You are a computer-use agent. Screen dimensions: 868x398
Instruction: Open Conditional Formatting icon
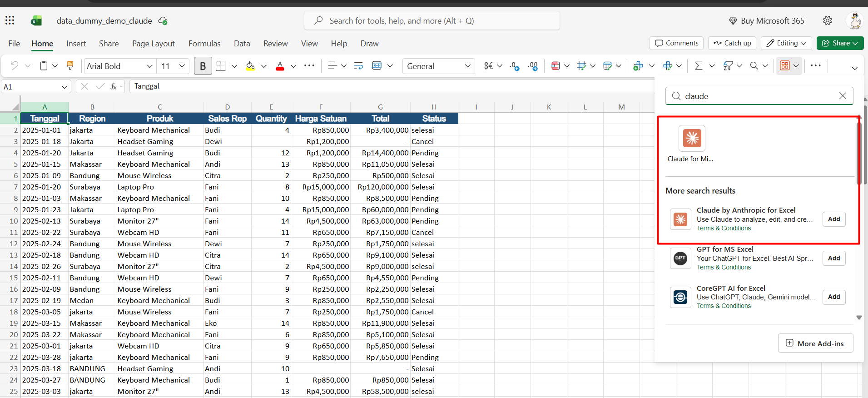coord(555,66)
